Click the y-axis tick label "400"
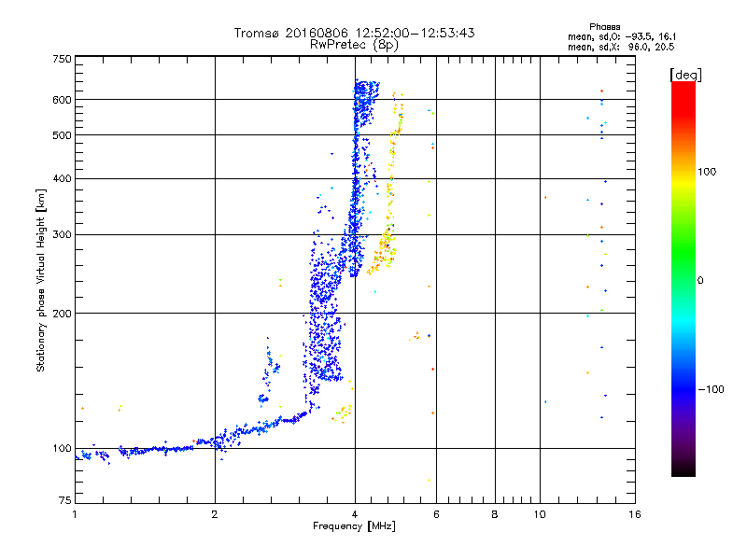Screen dimensions: 747x560 click(62, 178)
